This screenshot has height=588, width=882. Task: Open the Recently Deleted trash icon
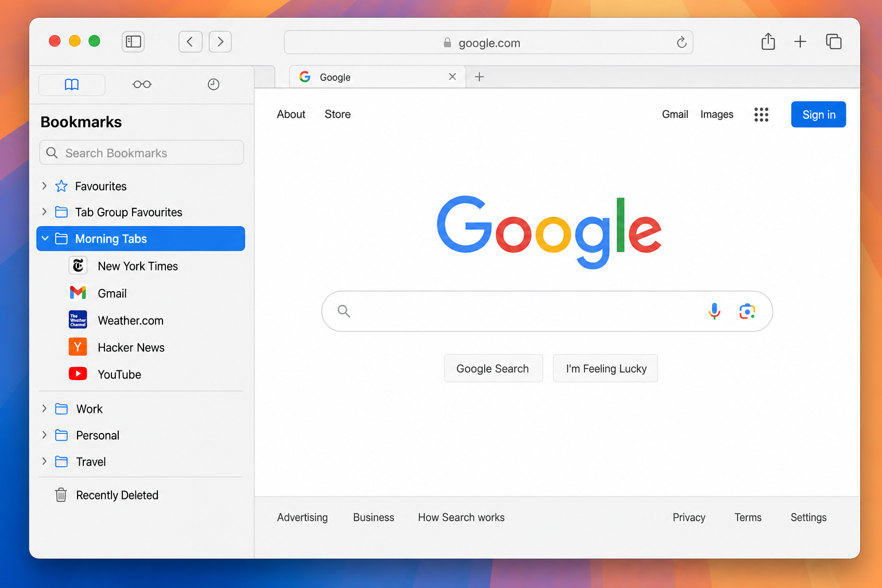(x=61, y=495)
